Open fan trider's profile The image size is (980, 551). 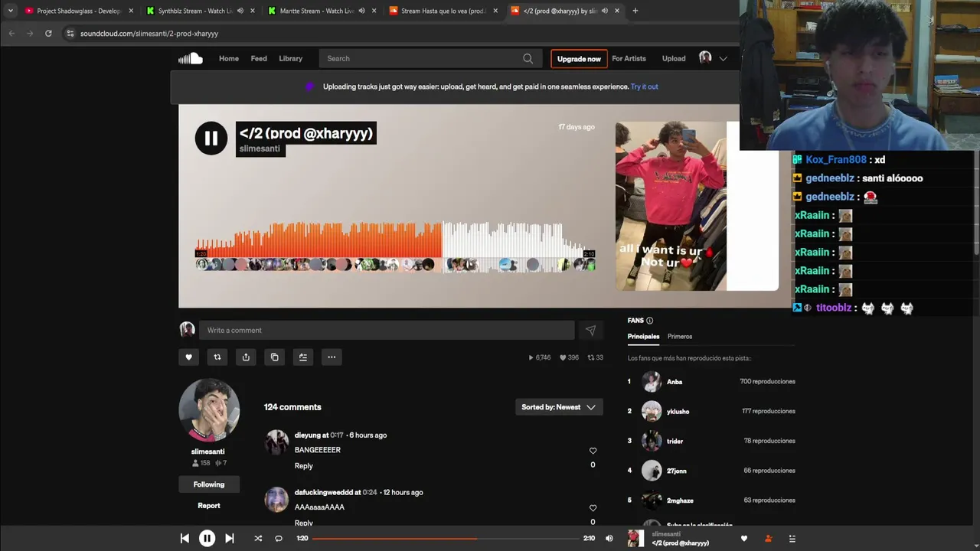pyautogui.click(x=675, y=442)
